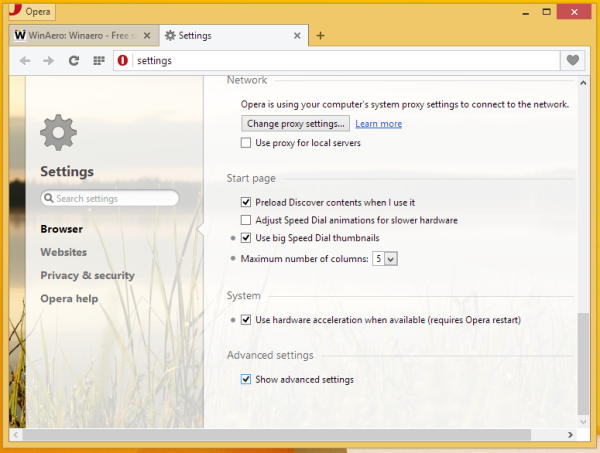The image size is (600, 453).
Task: Click the large Settings gear icon
Action: 58,132
